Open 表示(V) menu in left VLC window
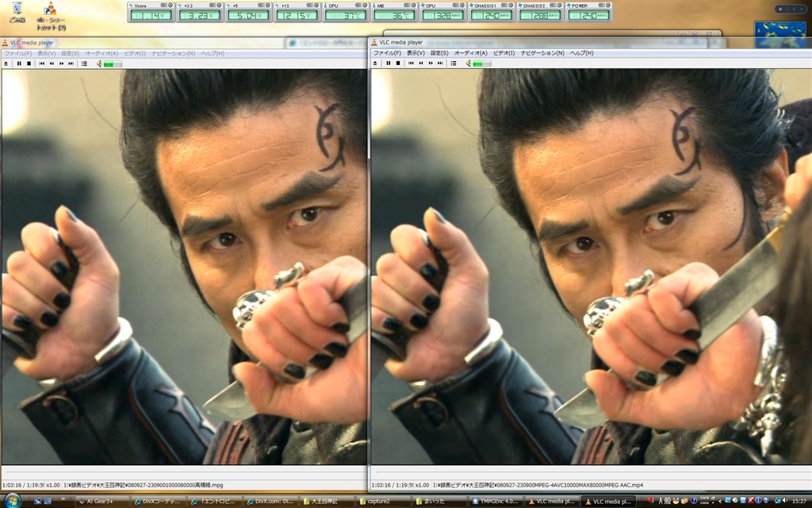Screen dimensions: 812x508 (x=46, y=53)
